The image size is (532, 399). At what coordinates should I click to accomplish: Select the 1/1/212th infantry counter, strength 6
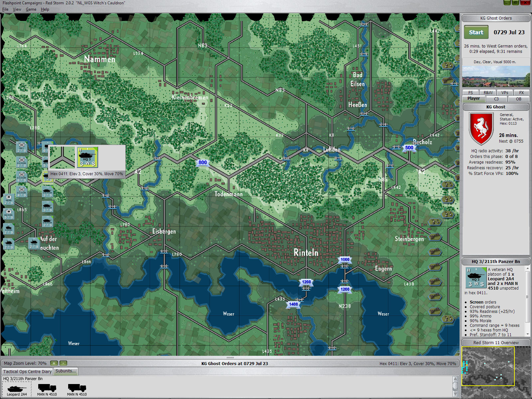tap(22, 177)
